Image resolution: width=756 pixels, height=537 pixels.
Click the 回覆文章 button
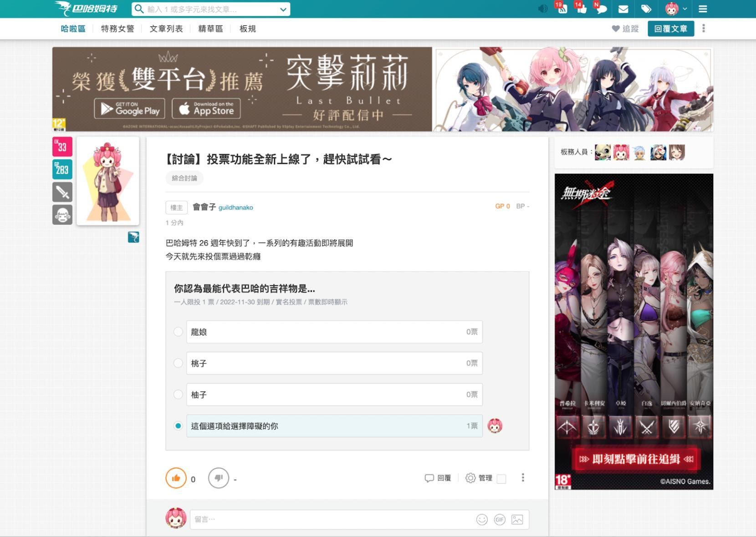coord(671,29)
